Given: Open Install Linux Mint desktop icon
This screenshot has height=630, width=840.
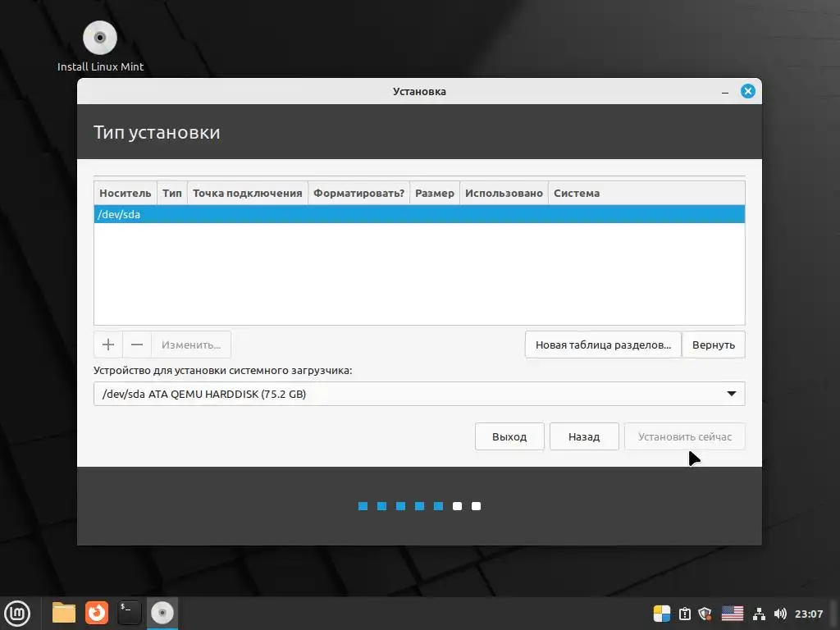Looking at the screenshot, I should pyautogui.click(x=100, y=47).
